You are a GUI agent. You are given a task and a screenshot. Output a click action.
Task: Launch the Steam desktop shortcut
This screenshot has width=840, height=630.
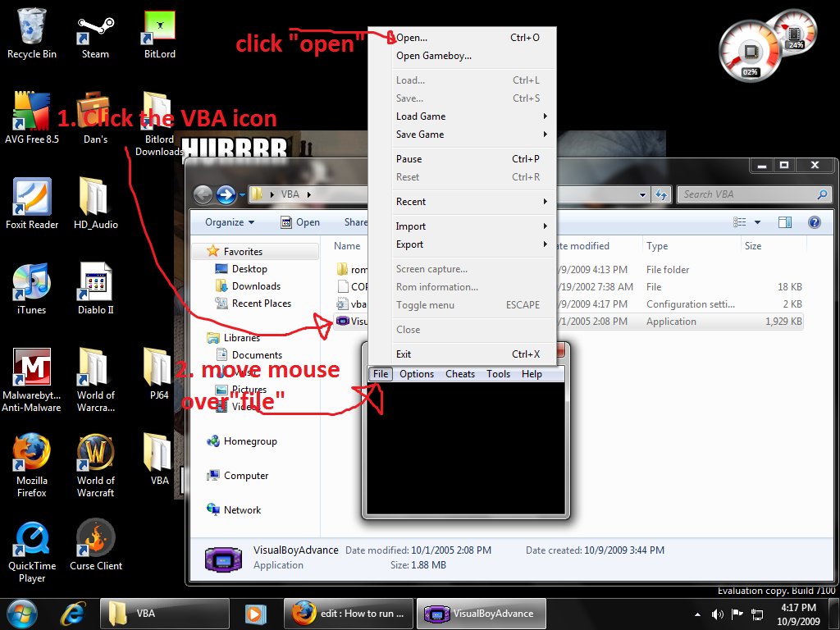95,33
